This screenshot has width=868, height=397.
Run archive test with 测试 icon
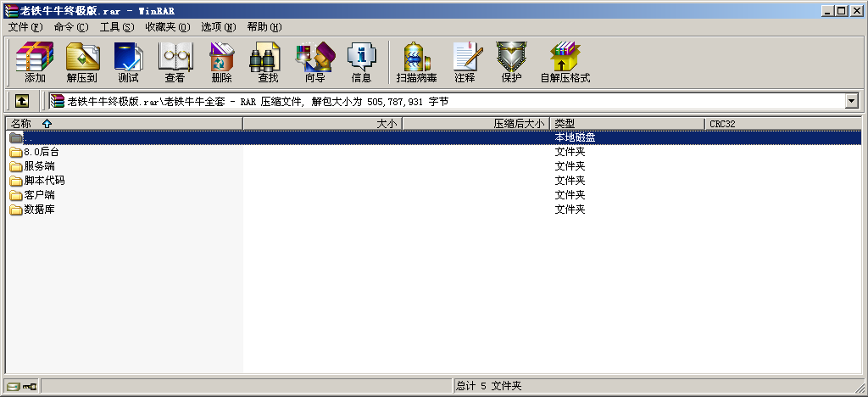(128, 63)
